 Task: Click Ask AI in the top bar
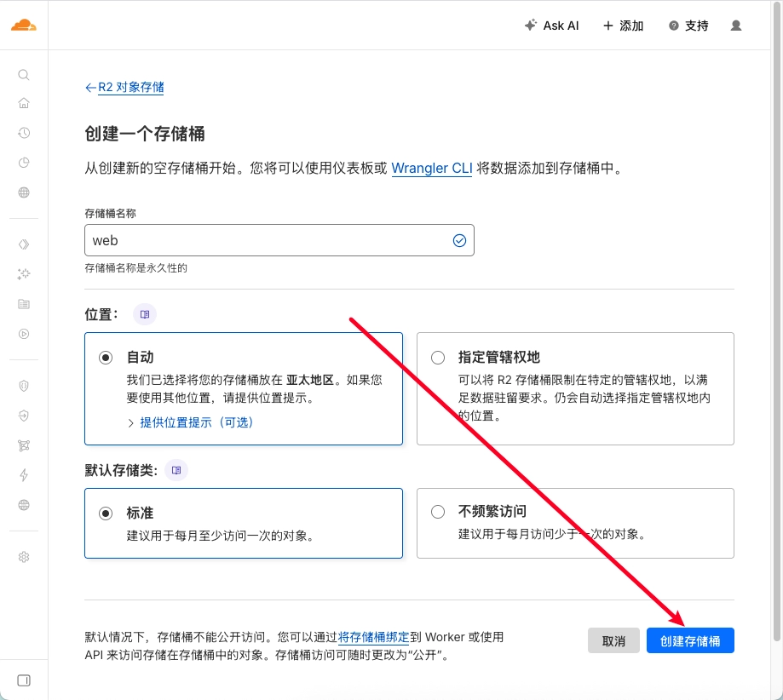coord(551,26)
